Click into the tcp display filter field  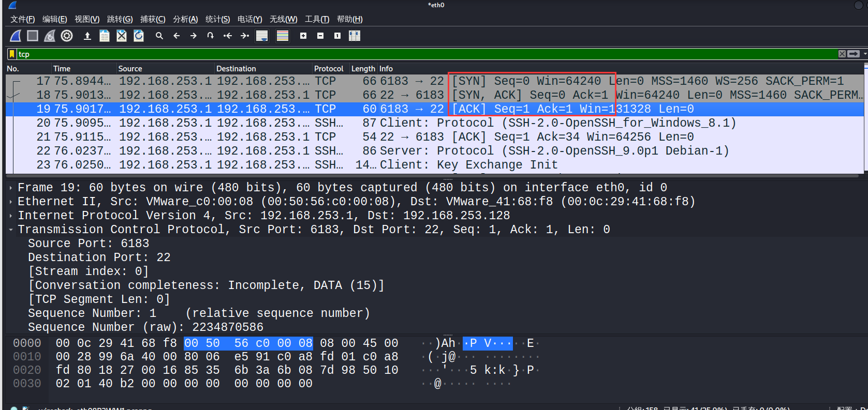pyautogui.click(x=427, y=54)
